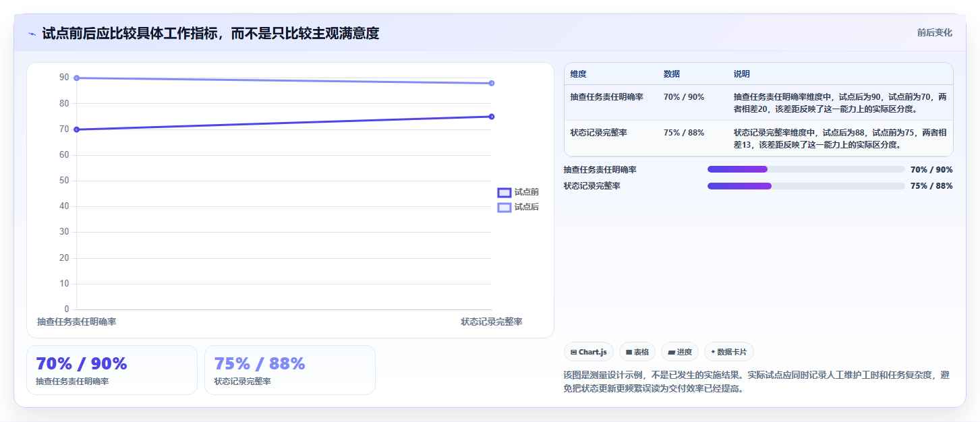Click the lightning icon beside the title
Screen dimensions: 980x422
coord(32,34)
